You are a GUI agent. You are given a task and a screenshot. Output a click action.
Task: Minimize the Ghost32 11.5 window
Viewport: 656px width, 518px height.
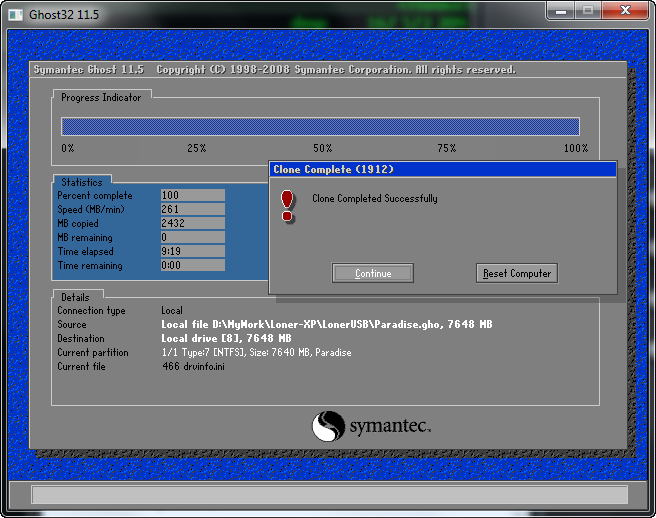[x=561, y=11]
